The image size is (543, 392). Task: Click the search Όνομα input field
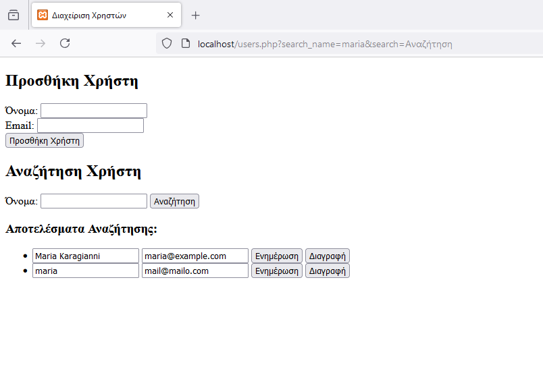[94, 201]
